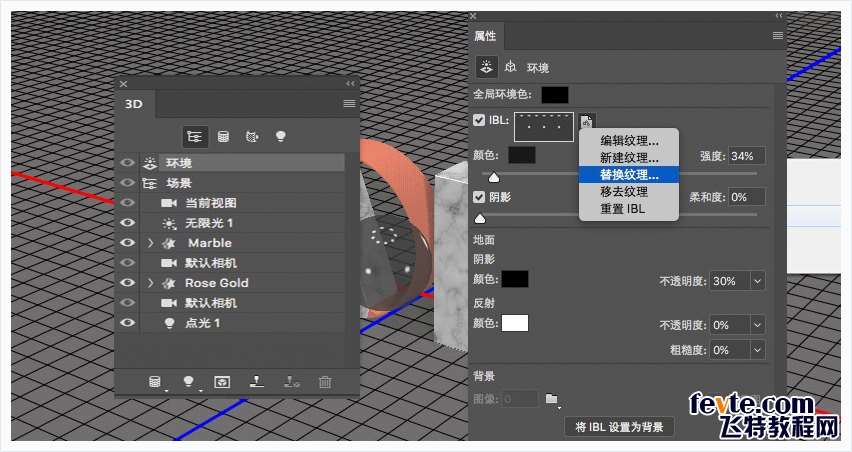Open ground shadow 颜色 black swatch
The image size is (852, 452).
515,279
